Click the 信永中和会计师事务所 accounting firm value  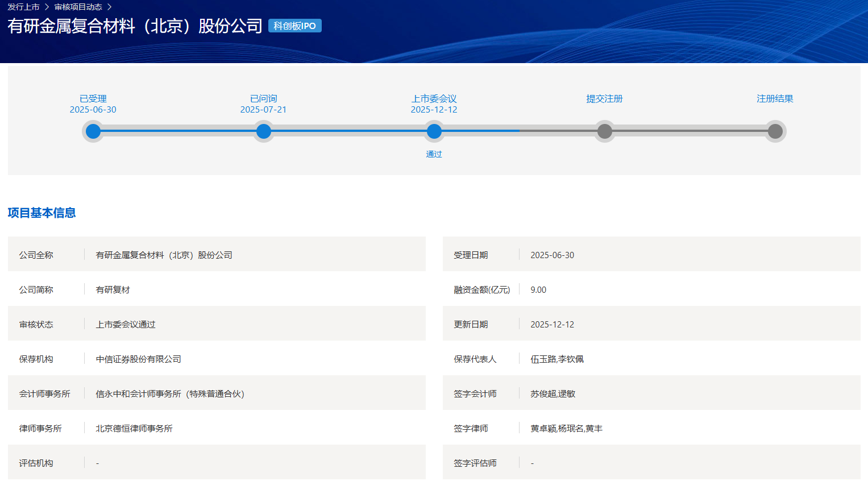click(x=169, y=393)
